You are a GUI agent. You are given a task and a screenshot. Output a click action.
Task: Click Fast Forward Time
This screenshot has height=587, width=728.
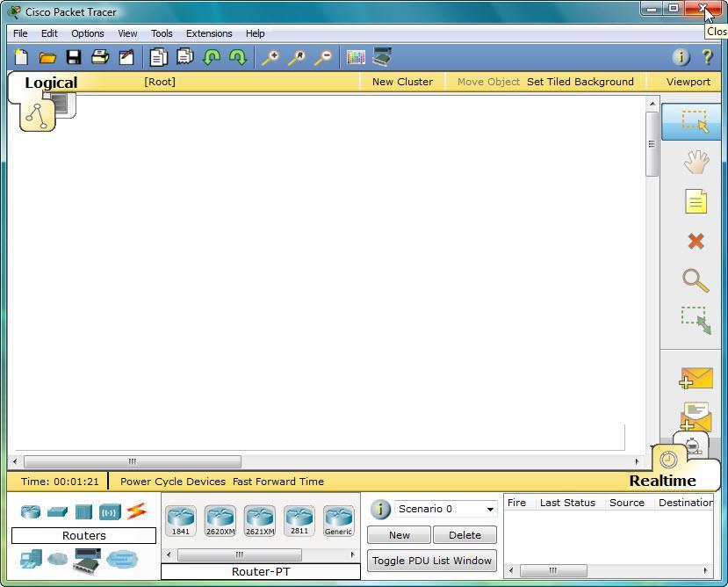[278, 482]
